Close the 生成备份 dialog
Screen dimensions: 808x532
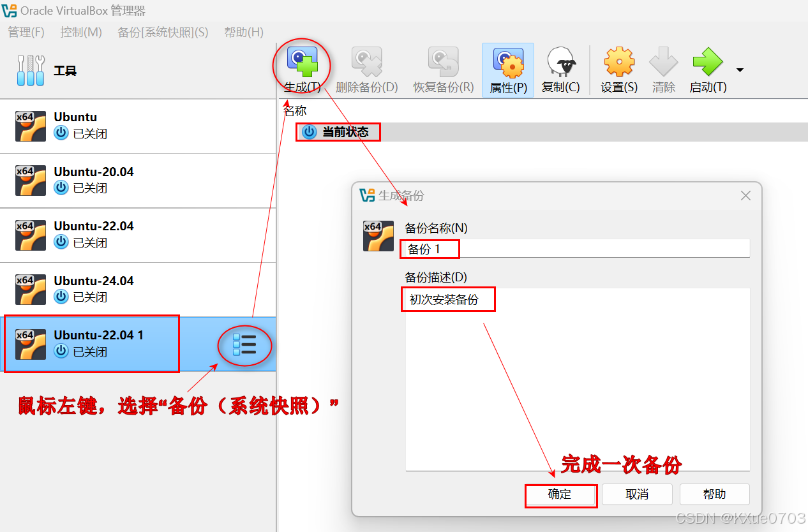tap(745, 196)
